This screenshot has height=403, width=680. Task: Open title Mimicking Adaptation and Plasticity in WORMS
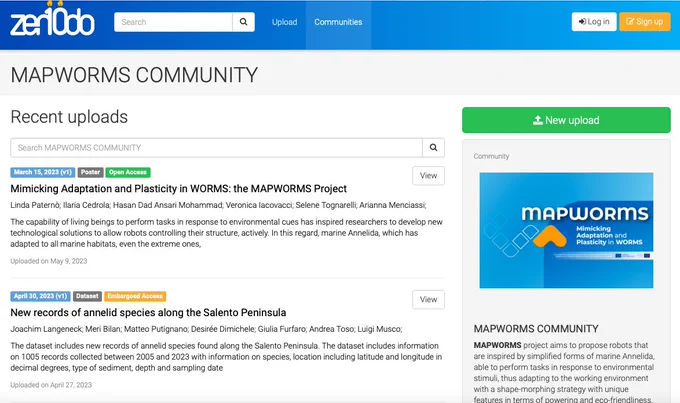click(x=178, y=189)
